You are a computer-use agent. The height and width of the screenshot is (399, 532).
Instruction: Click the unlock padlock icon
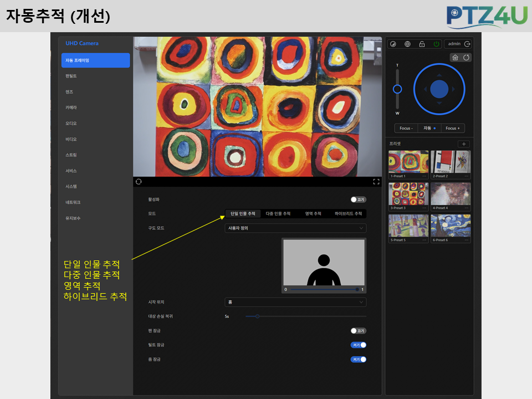422,44
